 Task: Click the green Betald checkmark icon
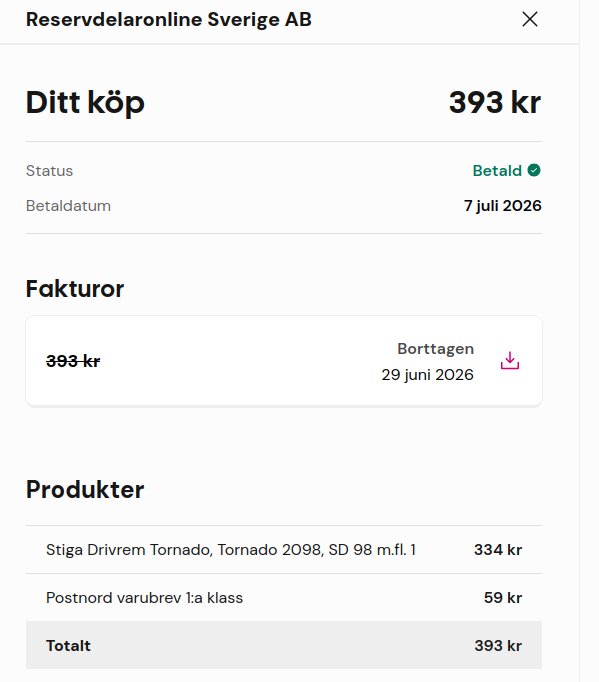pyautogui.click(x=534, y=170)
